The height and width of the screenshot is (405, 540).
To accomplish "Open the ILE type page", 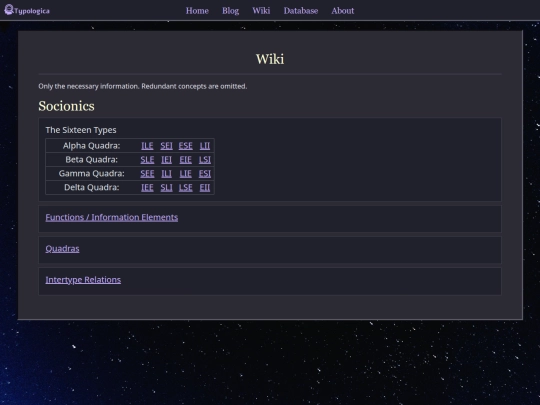I will 147,146.
